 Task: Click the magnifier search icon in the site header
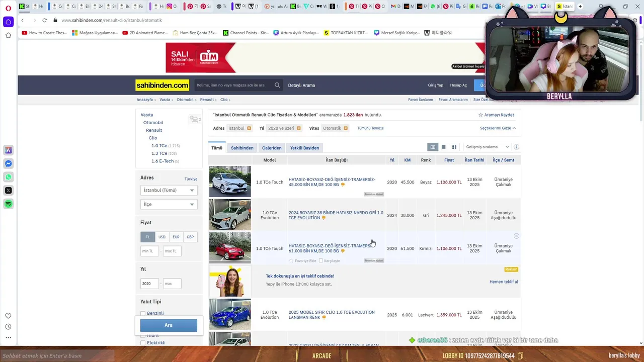[x=277, y=85]
